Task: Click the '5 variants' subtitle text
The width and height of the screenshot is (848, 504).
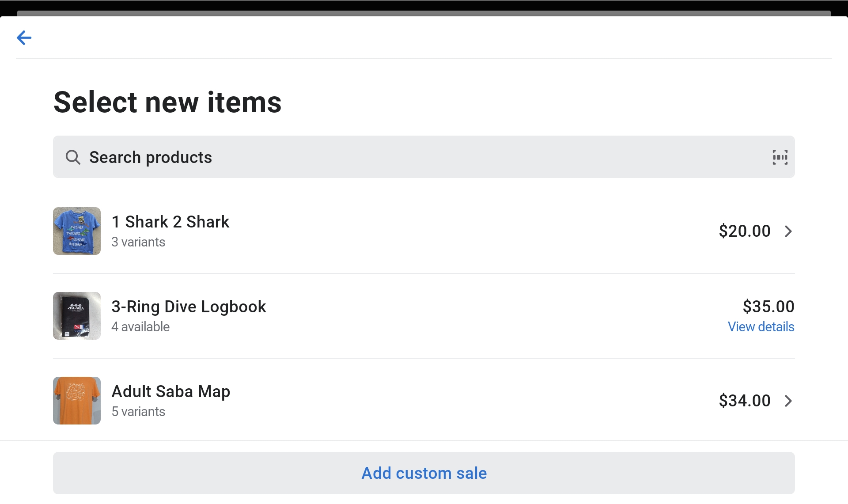Action: tap(138, 412)
